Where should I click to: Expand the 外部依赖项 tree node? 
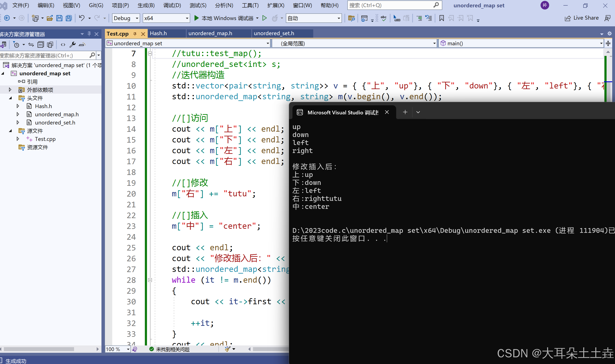pyautogui.click(x=10, y=90)
